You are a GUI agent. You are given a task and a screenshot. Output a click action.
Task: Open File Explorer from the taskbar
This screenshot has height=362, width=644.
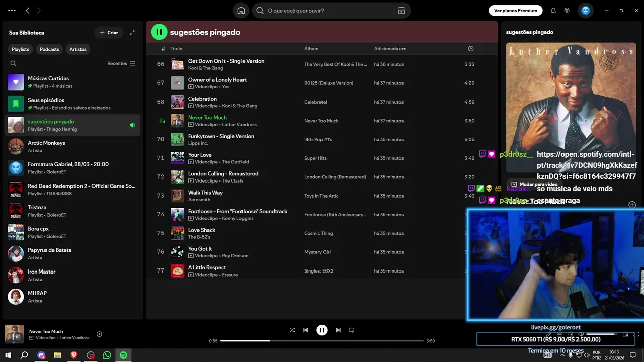click(57, 355)
